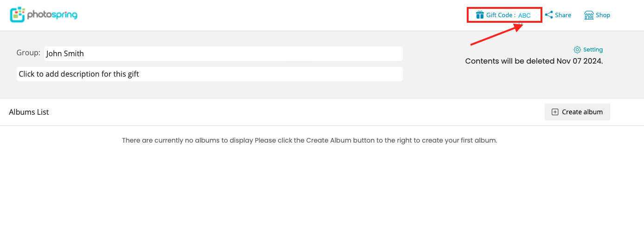Click the Photospring logo icon
Image resolution: width=644 pixels, height=229 pixels.
coord(17,15)
